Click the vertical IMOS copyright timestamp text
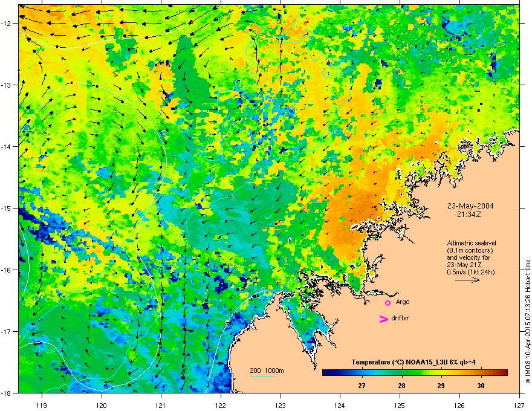Screen dimensions: 532x411 point(528,321)
